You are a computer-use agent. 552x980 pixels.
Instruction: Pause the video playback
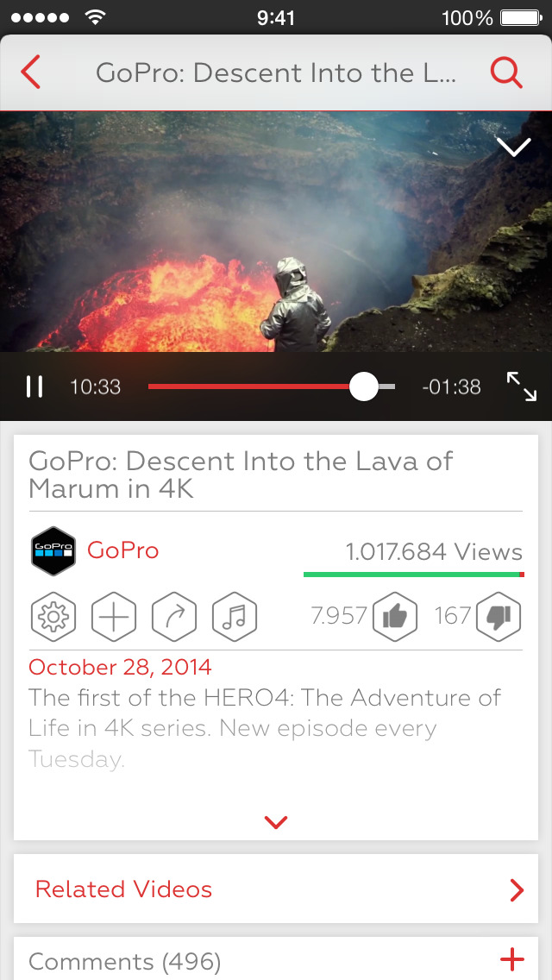(34, 386)
